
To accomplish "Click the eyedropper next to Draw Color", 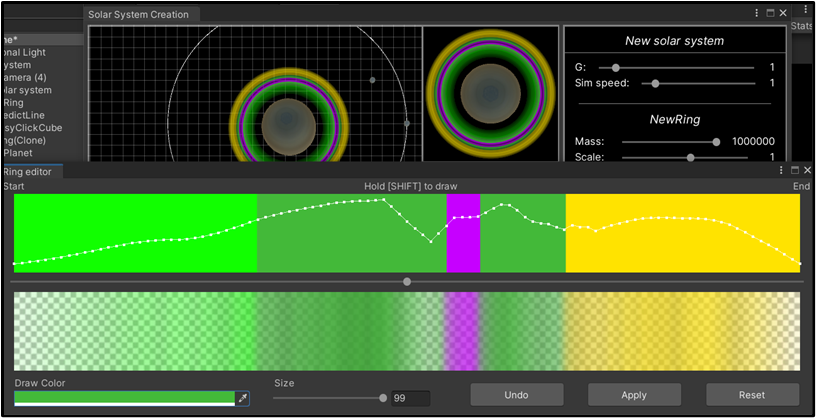I will pyautogui.click(x=241, y=398).
